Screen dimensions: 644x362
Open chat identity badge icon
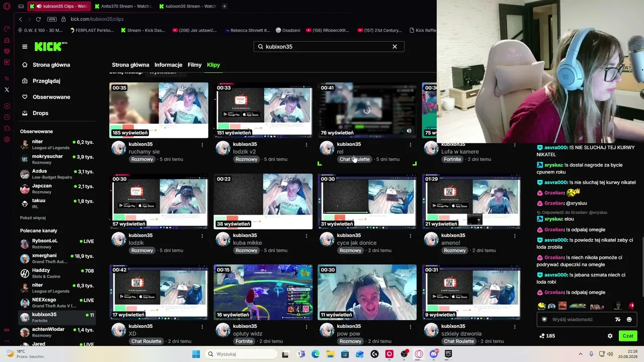(x=544, y=319)
